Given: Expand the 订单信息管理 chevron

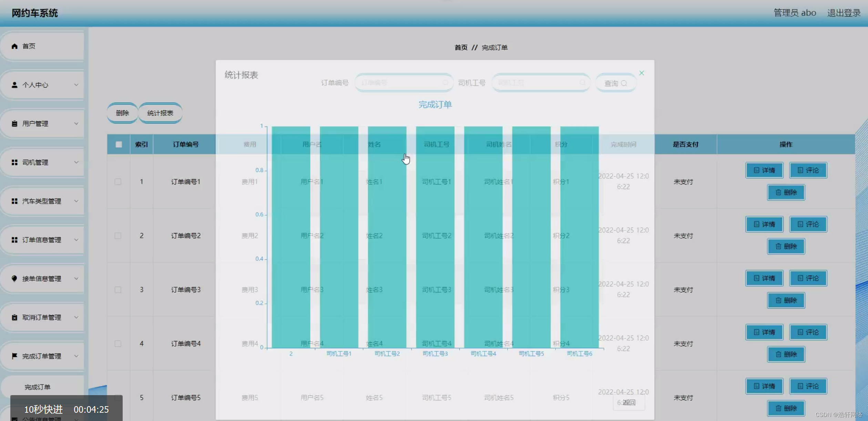Looking at the screenshot, I should (x=76, y=240).
